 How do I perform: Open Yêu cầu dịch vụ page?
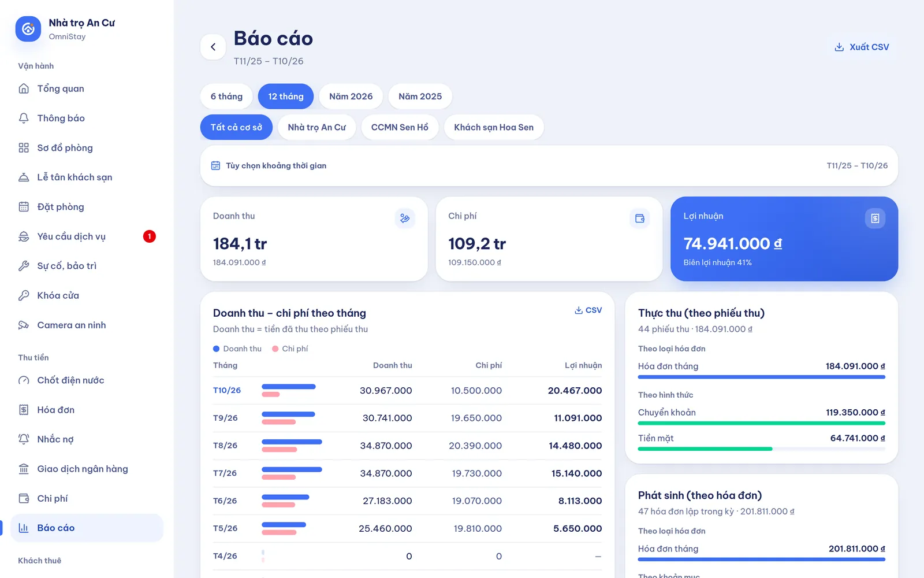(87, 236)
